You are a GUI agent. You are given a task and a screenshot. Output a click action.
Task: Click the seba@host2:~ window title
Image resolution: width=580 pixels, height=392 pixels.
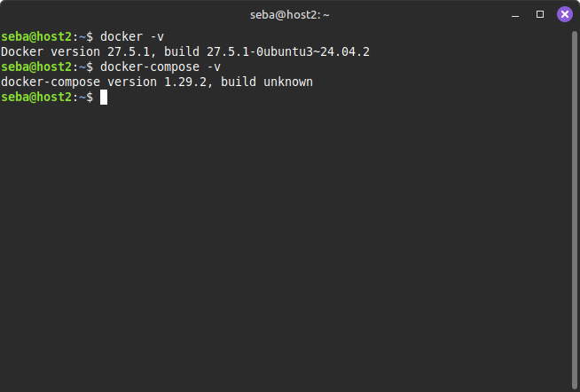coord(290,14)
